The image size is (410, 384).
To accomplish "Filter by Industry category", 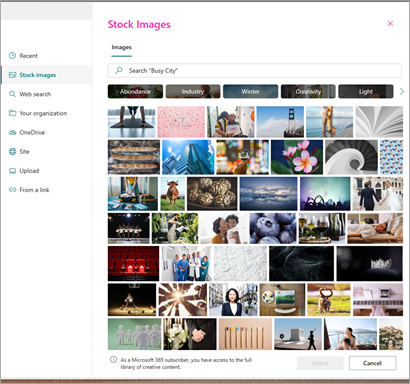I will pos(193,91).
